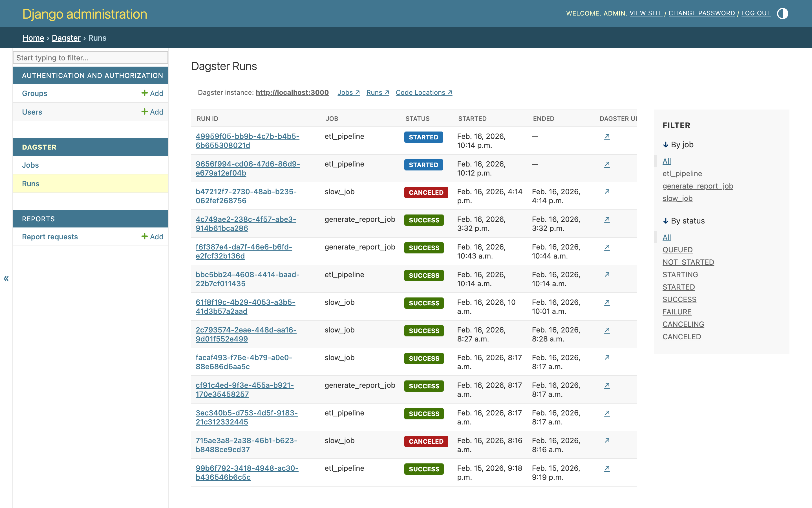
Task: Open run f6f387e4-da7f-46e6-b6fd-e2fcf32b136d
Action: pyautogui.click(x=244, y=251)
